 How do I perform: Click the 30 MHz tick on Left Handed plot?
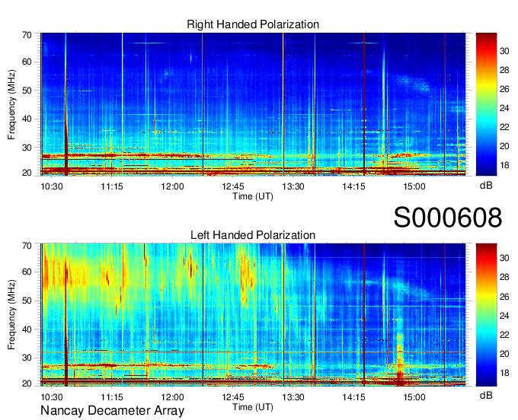[x=27, y=358]
